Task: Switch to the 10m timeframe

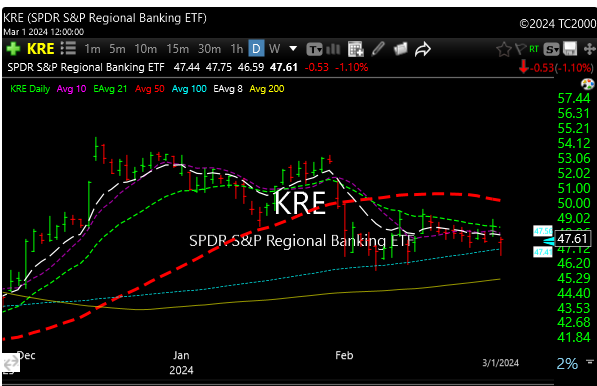Action: coord(145,49)
